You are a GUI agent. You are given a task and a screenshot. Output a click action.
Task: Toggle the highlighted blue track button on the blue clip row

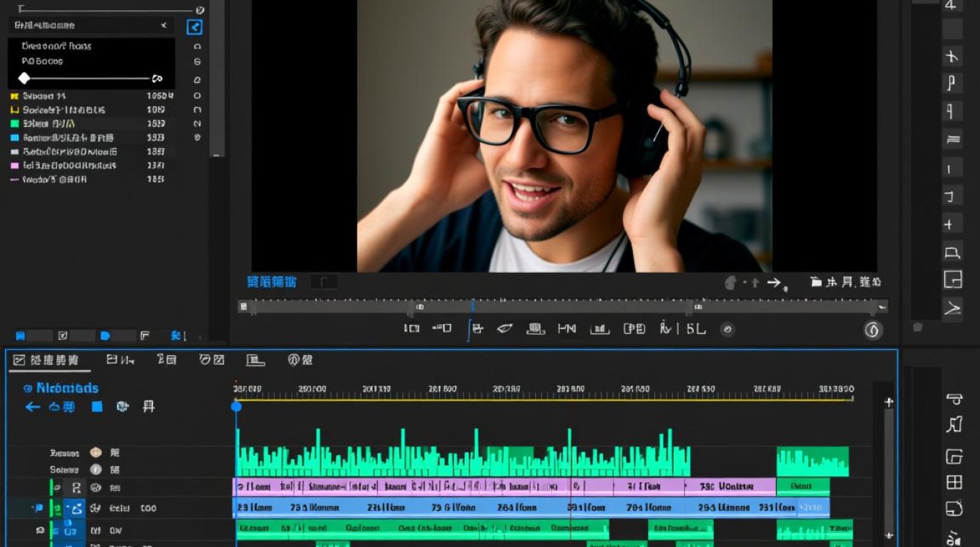coord(74,508)
